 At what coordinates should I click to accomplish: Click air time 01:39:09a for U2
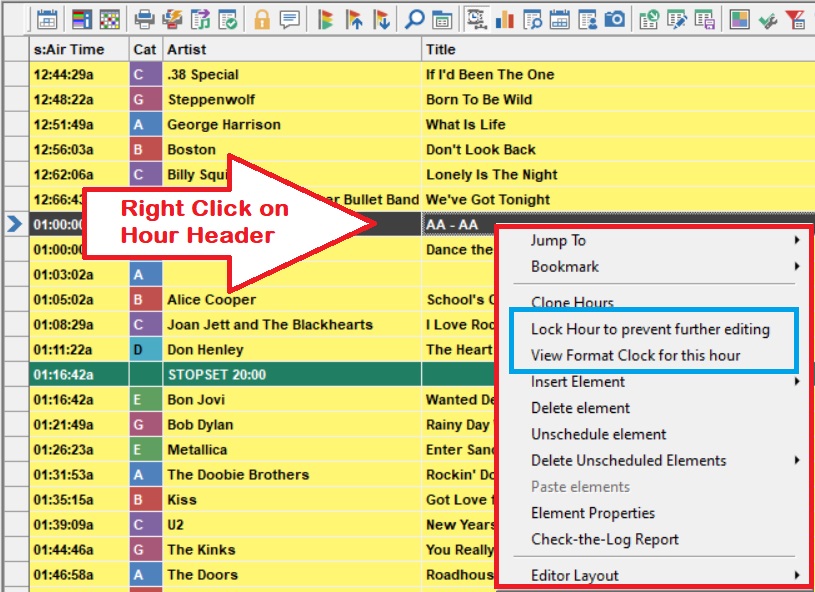pyautogui.click(x=79, y=524)
